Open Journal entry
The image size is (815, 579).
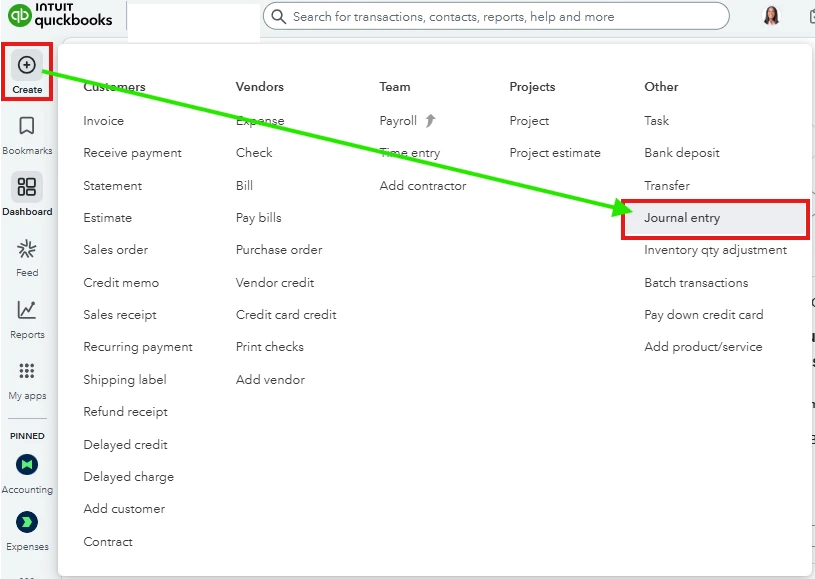click(715, 218)
